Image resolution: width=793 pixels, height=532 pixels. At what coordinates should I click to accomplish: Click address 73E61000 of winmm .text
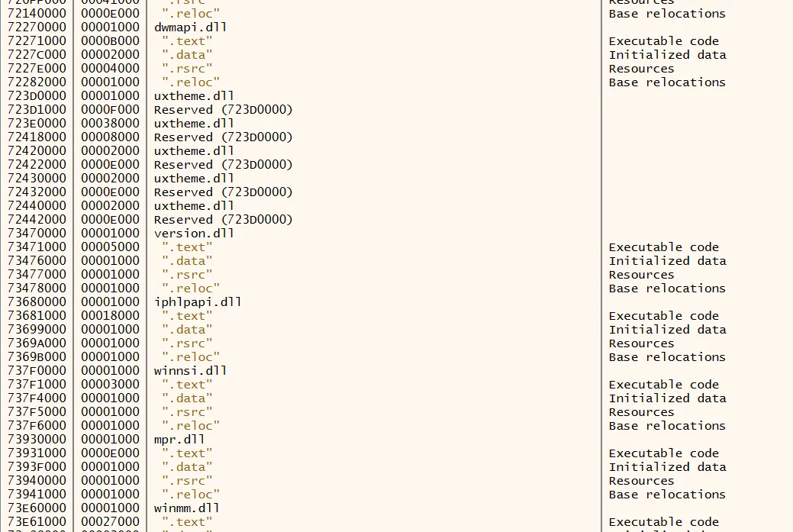click(37, 521)
